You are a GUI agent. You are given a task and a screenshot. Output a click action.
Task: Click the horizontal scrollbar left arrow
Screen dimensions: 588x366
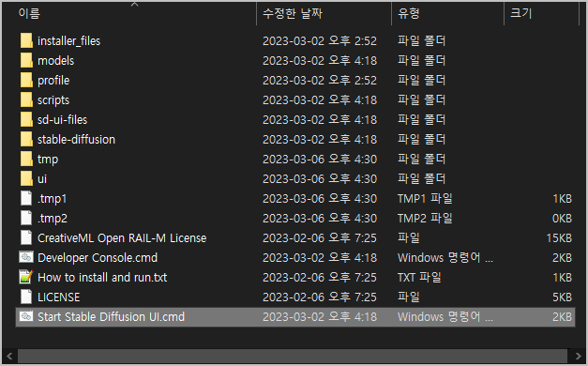(x=9, y=356)
